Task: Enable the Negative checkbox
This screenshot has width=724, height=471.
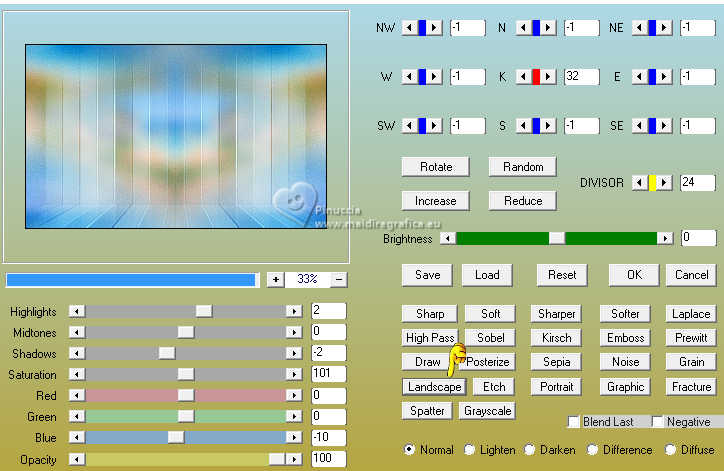Action: tap(658, 422)
